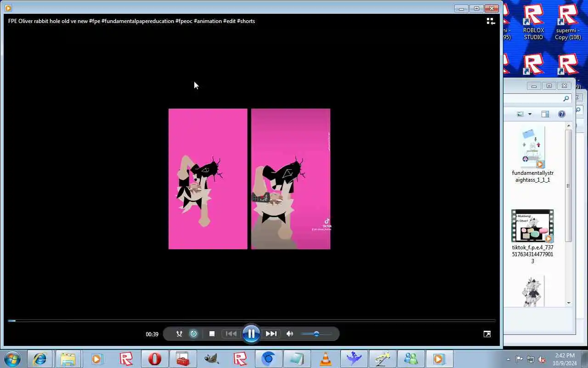Image resolution: width=588 pixels, height=368 pixels.
Task: Click the Explorer vertical scrollbar thumb
Action: (x=569, y=185)
